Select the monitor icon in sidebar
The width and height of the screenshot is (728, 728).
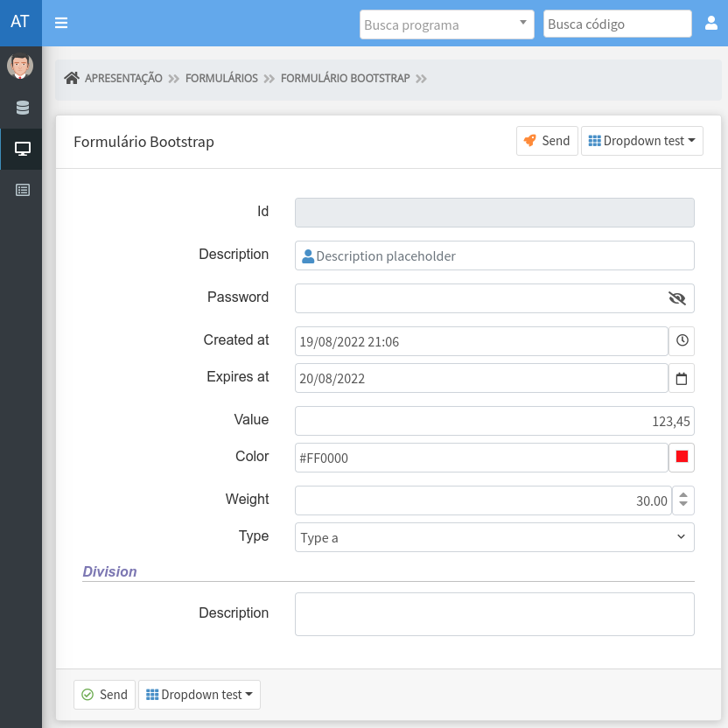coord(22,149)
